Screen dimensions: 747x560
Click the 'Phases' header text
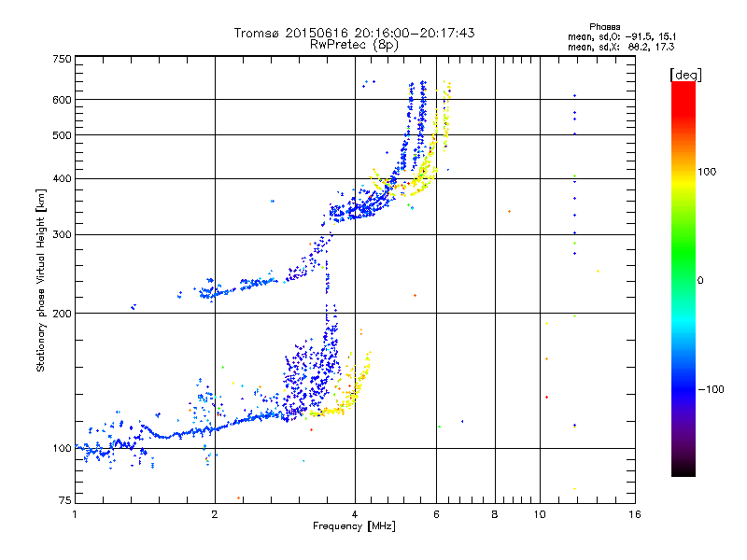[604, 27]
